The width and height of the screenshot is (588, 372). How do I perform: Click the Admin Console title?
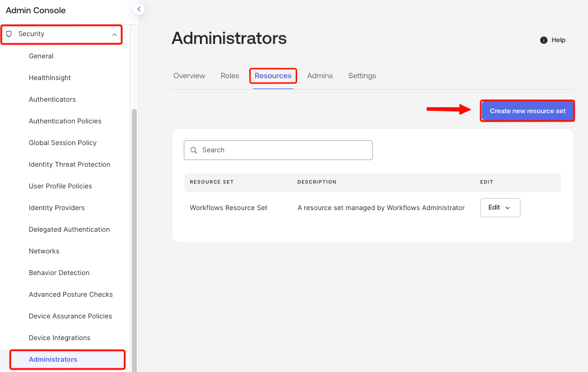36,10
